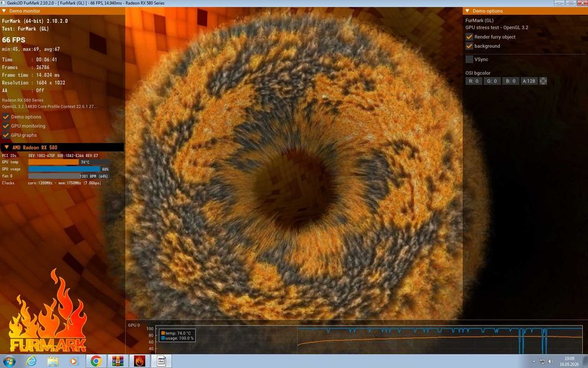Disable the background checkbox
The height and width of the screenshot is (368, 588).
[469, 46]
